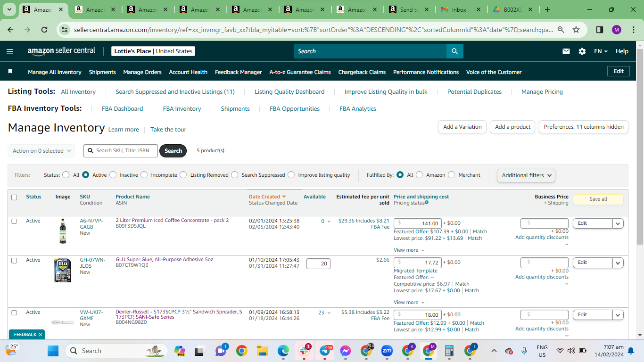Screen dimensions: 644x362
Task: Sort by the Date Created arrow
Action: (284, 197)
